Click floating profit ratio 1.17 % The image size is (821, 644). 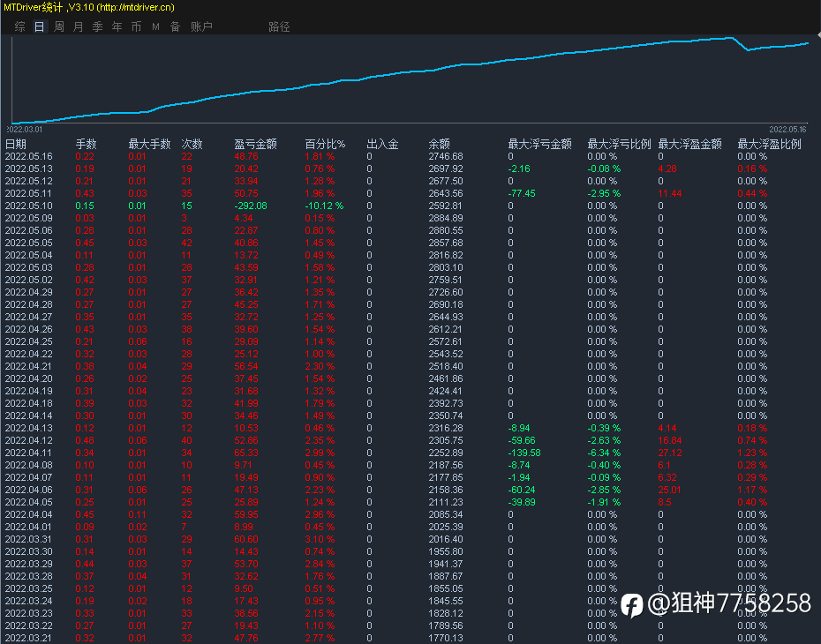click(752, 490)
